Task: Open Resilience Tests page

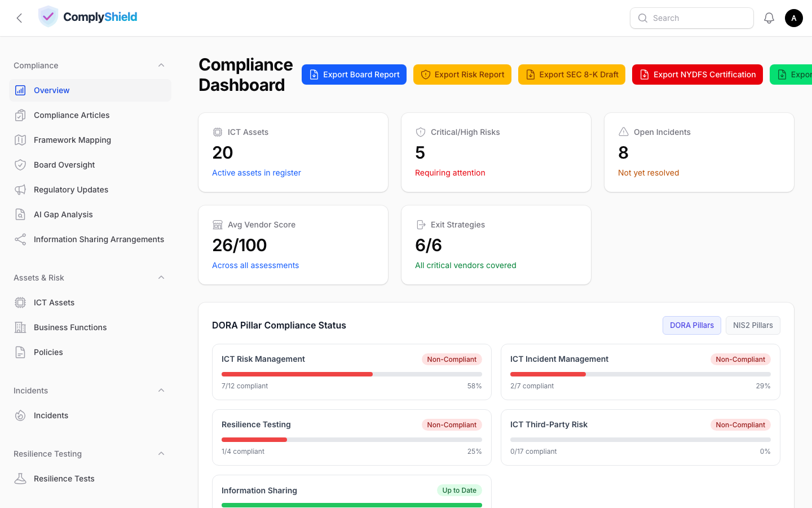Action: [x=90, y=479]
